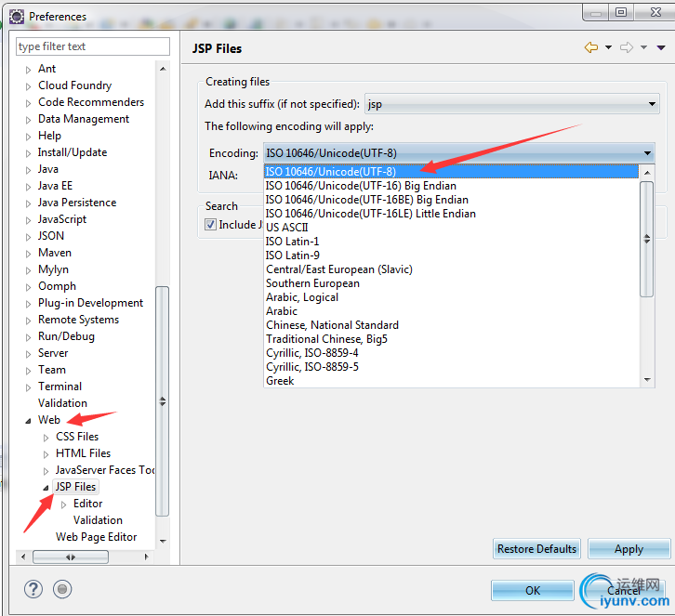Select Code Recommenders in the tree

[91, 102]
